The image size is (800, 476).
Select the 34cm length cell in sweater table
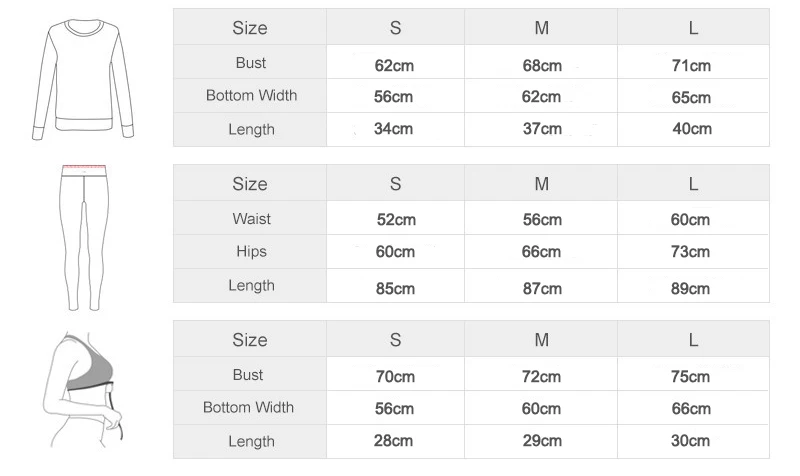click(395, 129)
